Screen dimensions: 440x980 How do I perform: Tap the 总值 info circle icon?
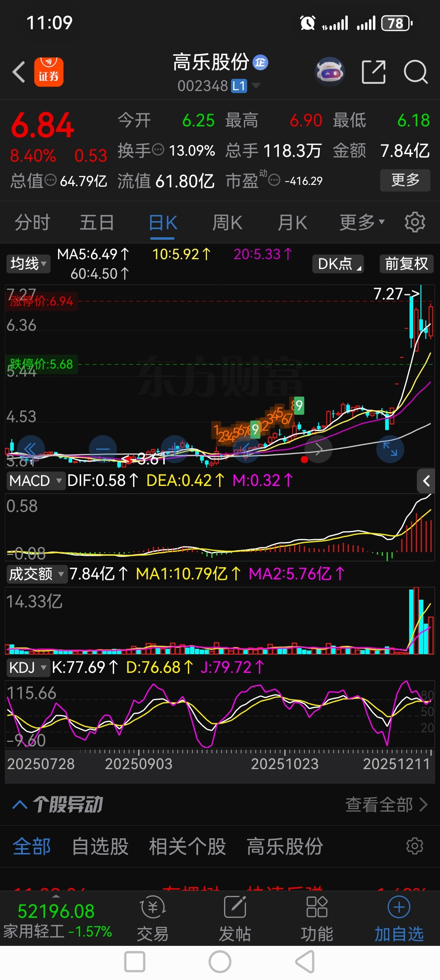pyautogui.click(x=50, y=180)
